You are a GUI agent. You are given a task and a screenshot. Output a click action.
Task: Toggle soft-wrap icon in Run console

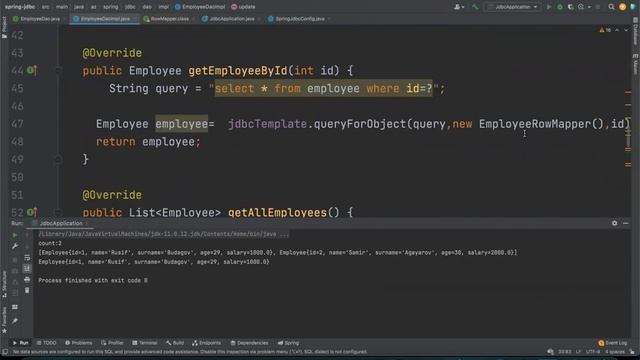(27, 258)
